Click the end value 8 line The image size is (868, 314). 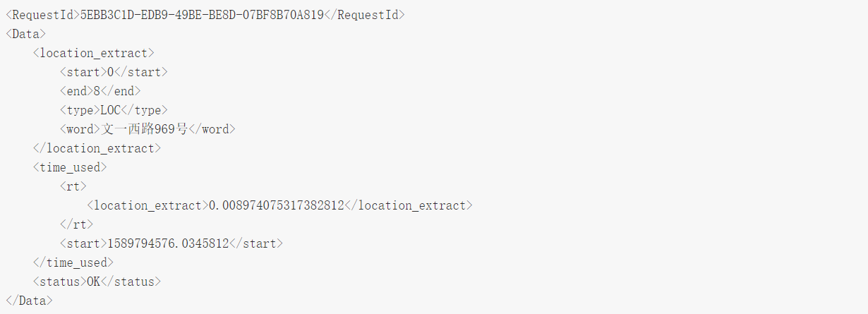click(x=100, y=91)
